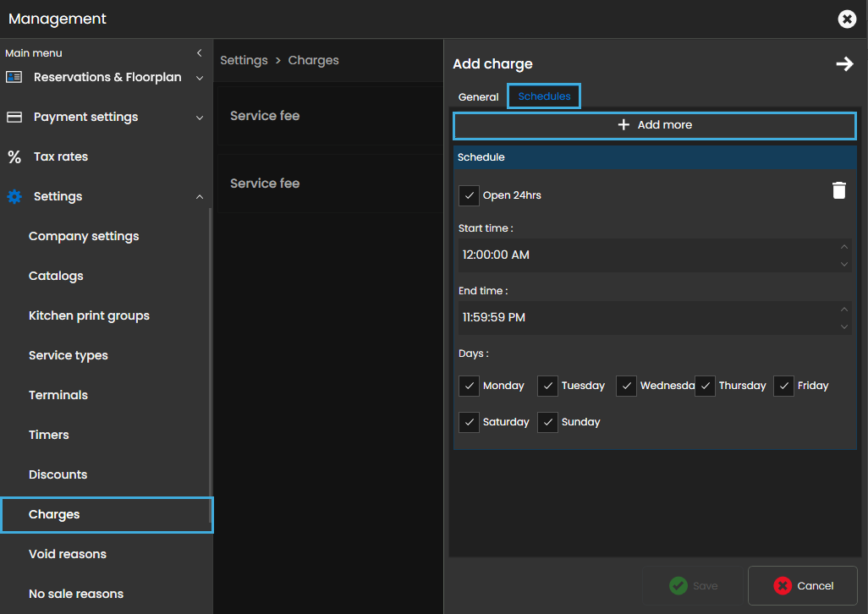Click the Reservations & Floorplan icon
868x614 pixels.
pyautogui.click(x=14, y=77)
